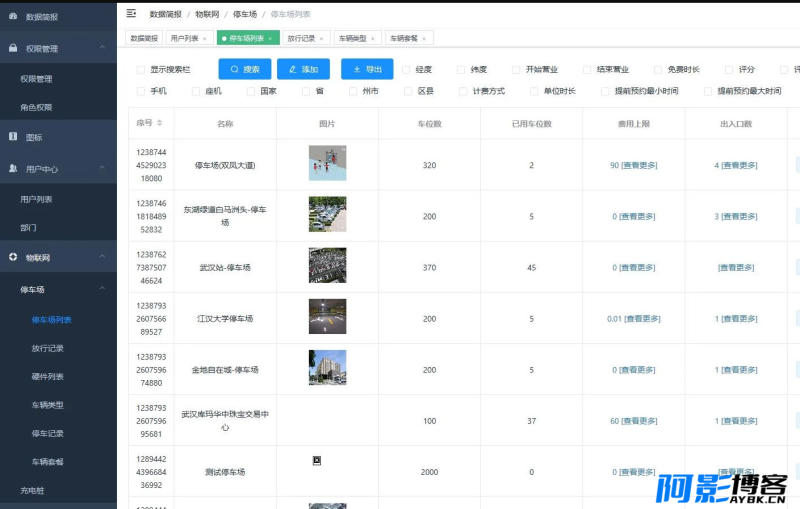Image resolution: width=800 pixels, height=509 pixels.
Task: Click the blue 搜索 button
Action: click(x=245, y=69)
